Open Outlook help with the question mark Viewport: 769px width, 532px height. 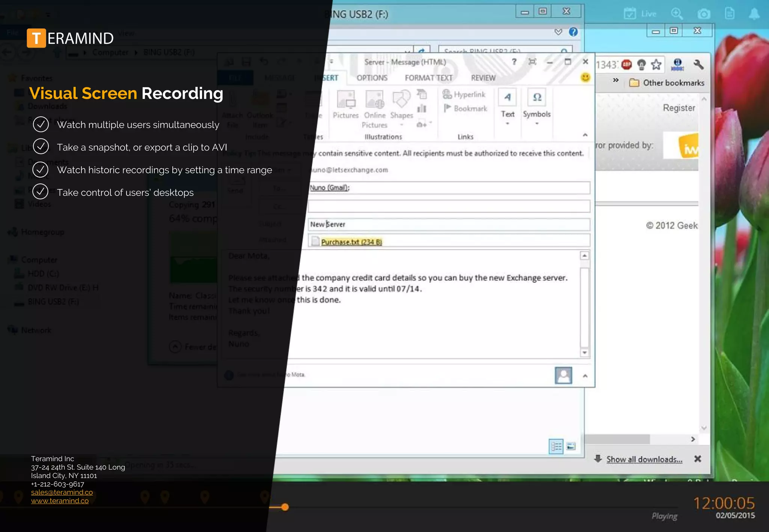click(x=514, y=62)
